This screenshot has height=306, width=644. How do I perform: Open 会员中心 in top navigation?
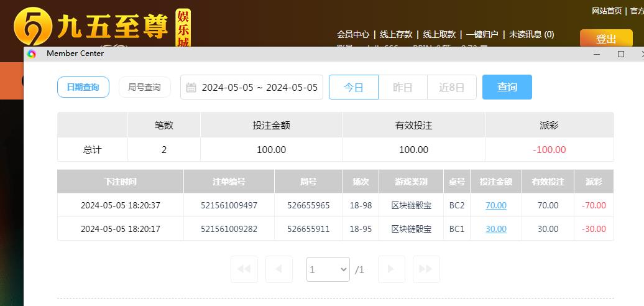[x=352, y=34]
